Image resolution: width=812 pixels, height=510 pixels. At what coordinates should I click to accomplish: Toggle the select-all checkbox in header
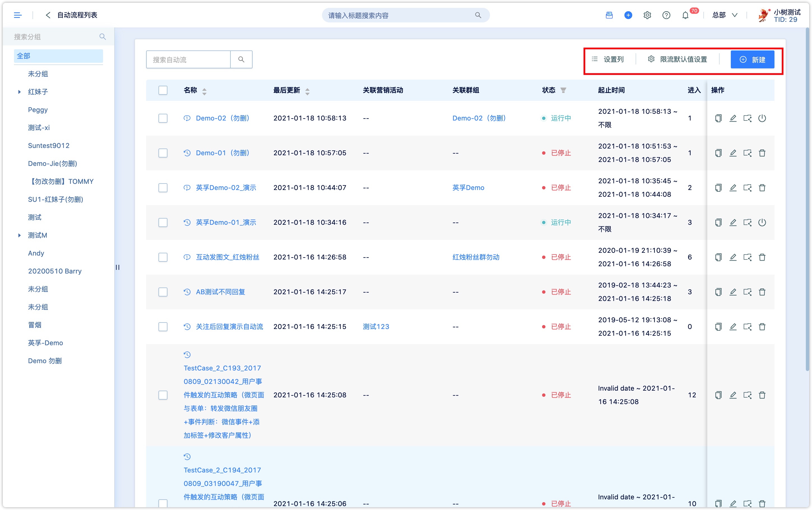tap(163, 91)
